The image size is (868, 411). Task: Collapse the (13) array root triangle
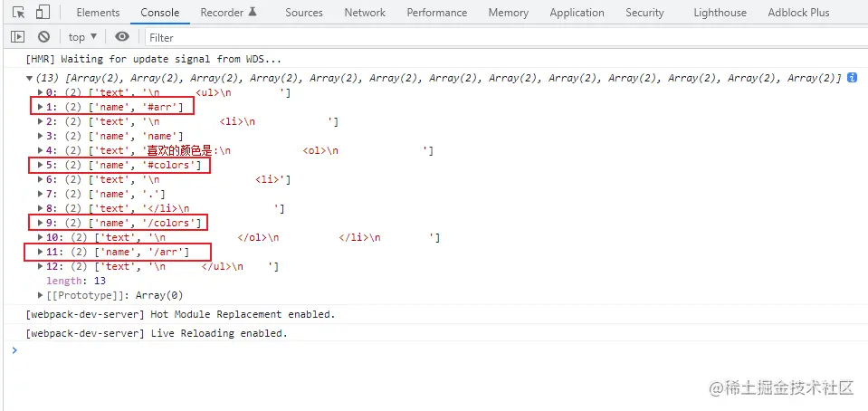29,78
